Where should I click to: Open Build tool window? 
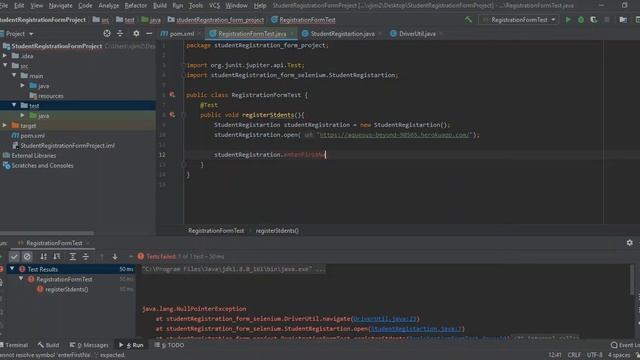coord(49,345)
